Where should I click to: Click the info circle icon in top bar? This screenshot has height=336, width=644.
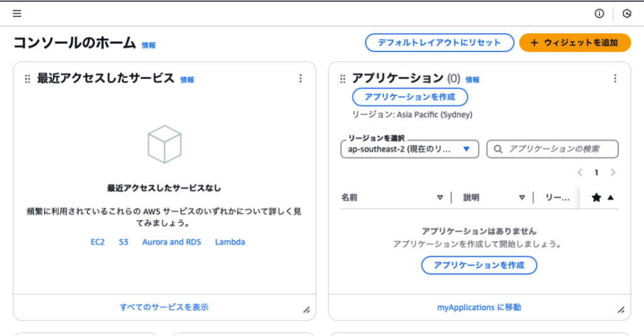[599, 13]
